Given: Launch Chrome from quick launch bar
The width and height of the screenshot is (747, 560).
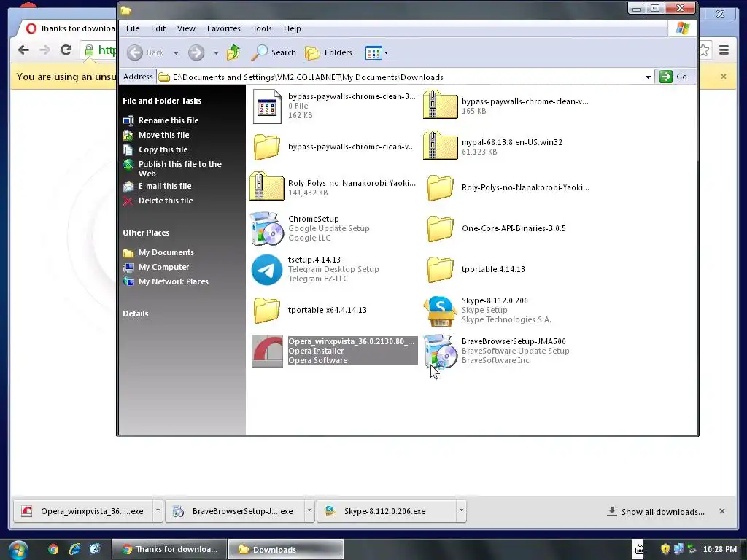Looking at the screenshot, I should [53, 549].
